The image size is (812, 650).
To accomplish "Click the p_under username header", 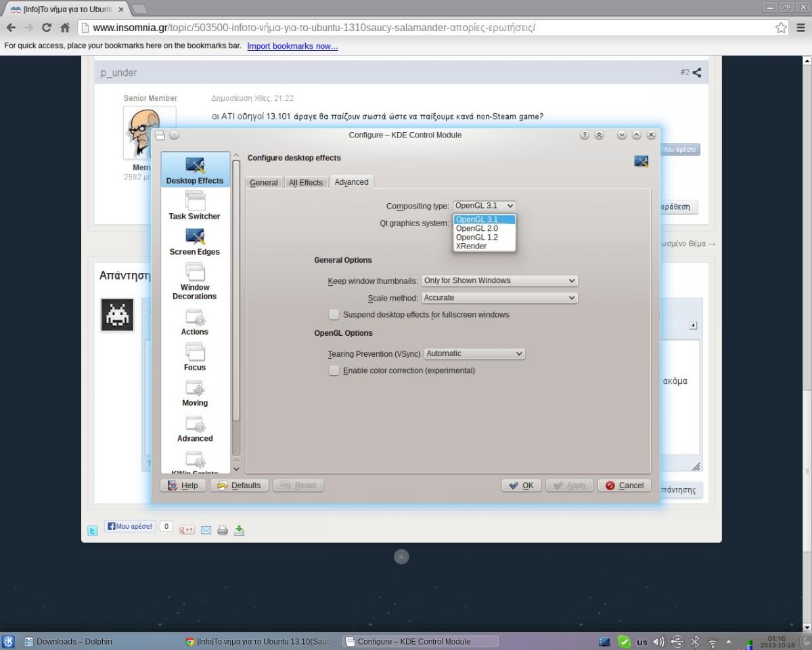I will click(119, 72).
